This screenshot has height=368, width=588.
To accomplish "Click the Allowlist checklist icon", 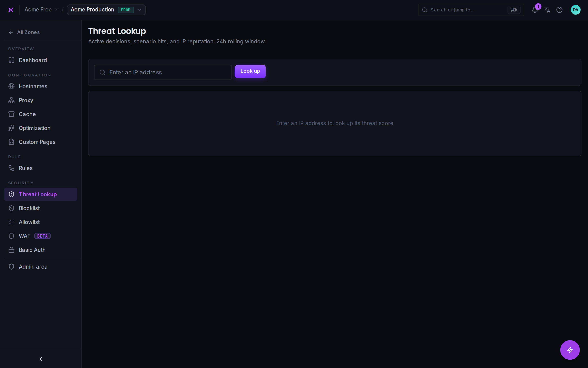I will [x=11, y=222].
